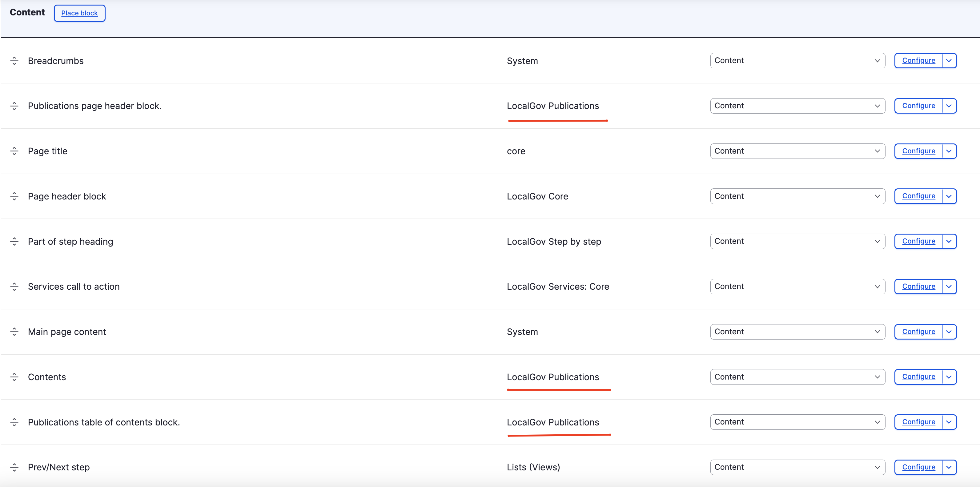Open region select for Breadcrumbs block
This screenshot has height=487, width=980.
tap(797, 61)
